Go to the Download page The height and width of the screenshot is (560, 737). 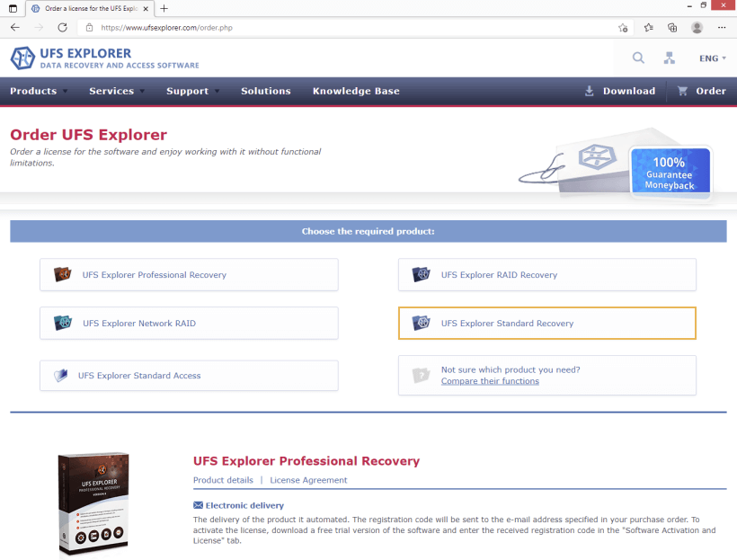point(629,91)
